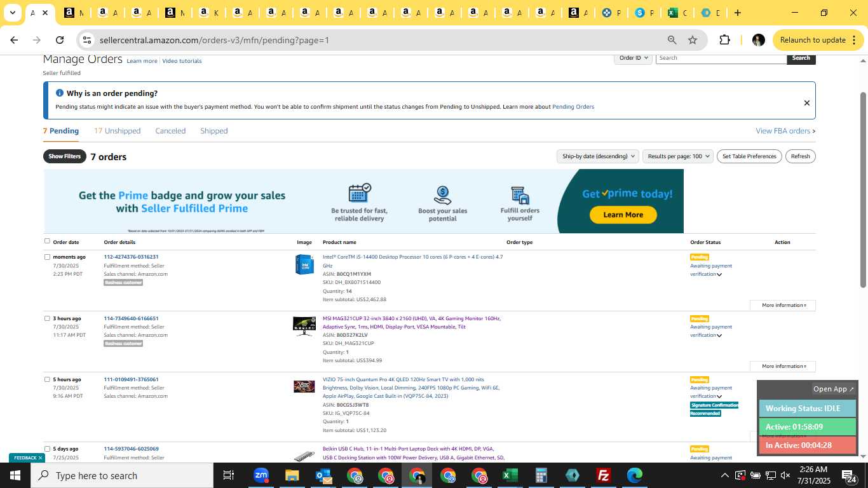Open FileZilla from the taskbar
This screenshot has width=868, height=488.
coord(604,475)
